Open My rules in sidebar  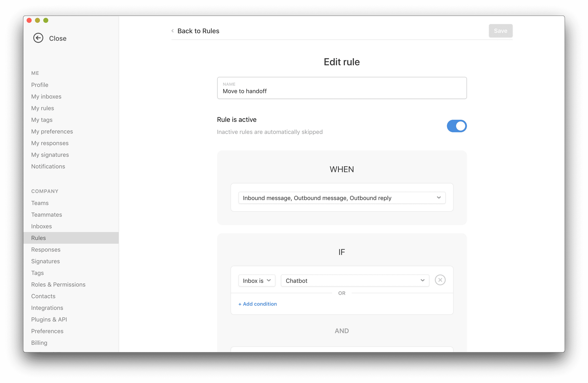point(43,108)
